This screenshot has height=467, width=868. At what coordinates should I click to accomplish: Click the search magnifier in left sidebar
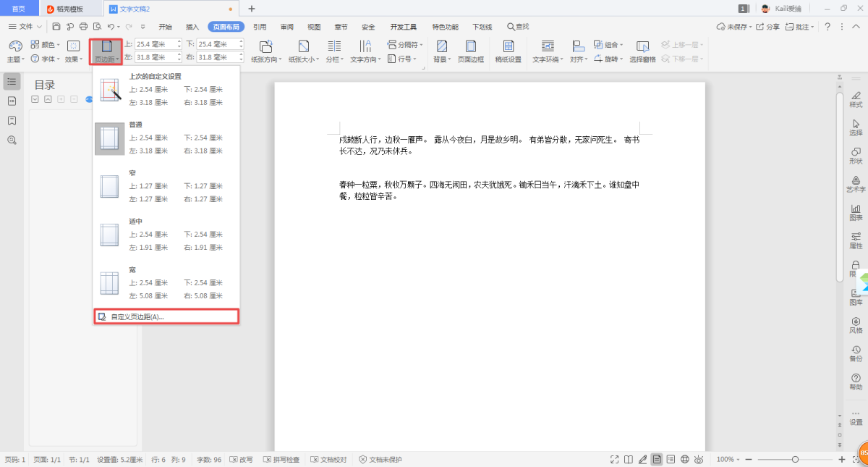coord(12,140)
